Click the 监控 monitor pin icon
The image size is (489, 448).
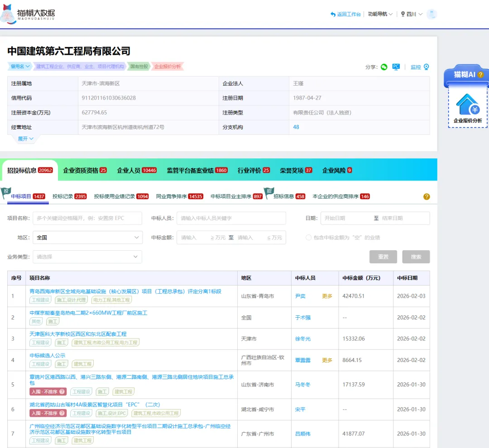pyautogui.click(x=427, y=67)
